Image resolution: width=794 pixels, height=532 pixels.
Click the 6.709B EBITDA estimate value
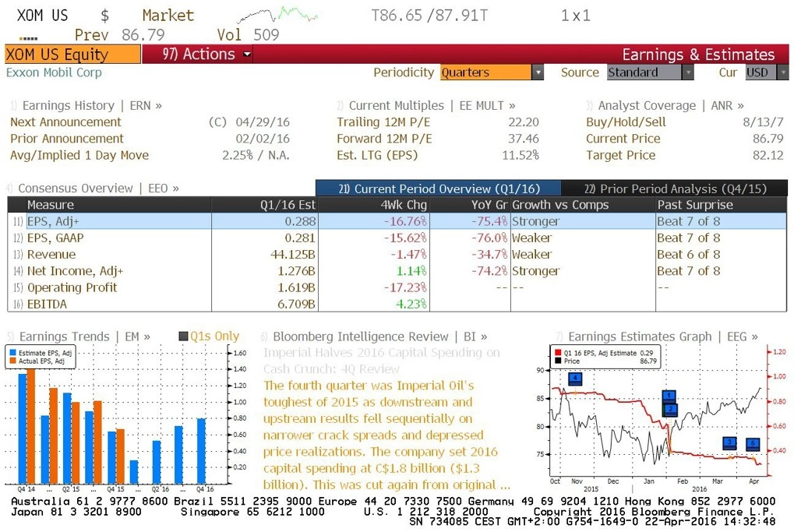(296, 305)
